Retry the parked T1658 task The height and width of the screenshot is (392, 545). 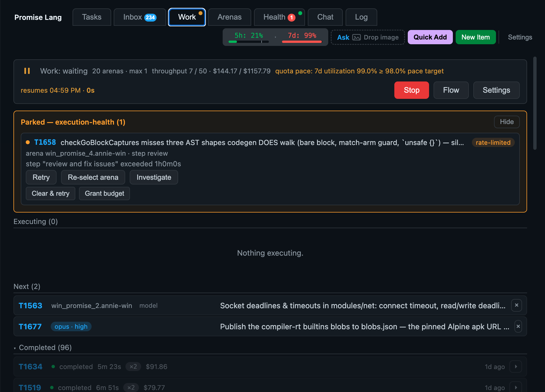(x=41, y=177)
